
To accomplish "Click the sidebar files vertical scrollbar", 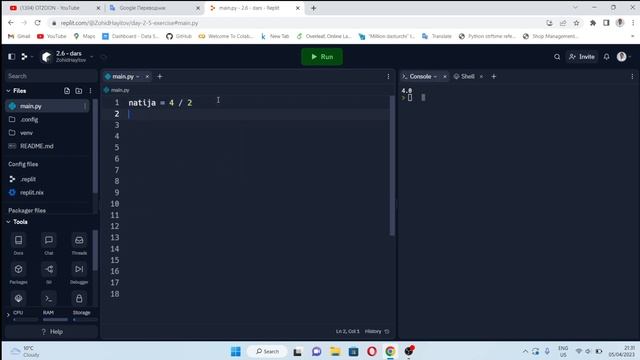I will tap(96, 146).
